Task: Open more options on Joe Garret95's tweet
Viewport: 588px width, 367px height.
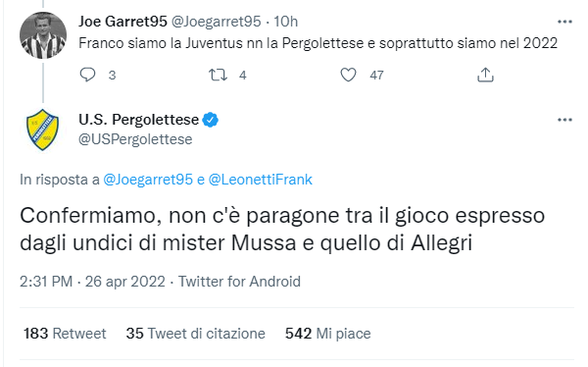Action: tap(564, 22)
